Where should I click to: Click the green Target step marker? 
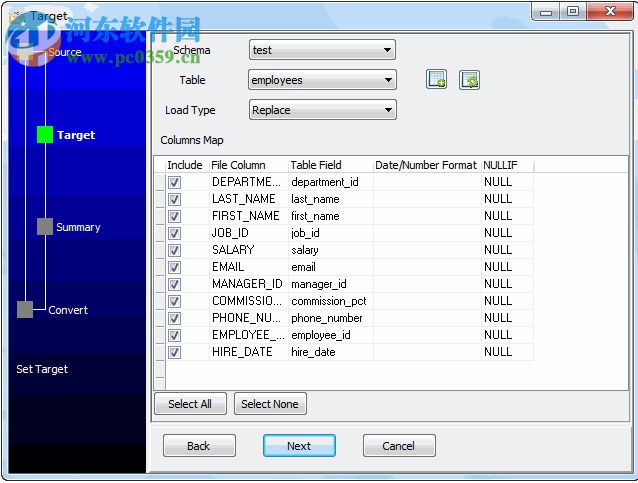pos(45,135)
